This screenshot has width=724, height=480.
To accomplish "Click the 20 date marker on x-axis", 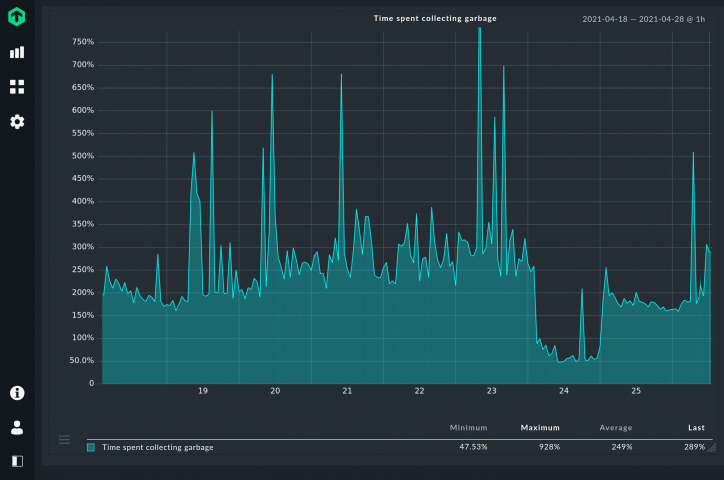I will coord(275,391).
